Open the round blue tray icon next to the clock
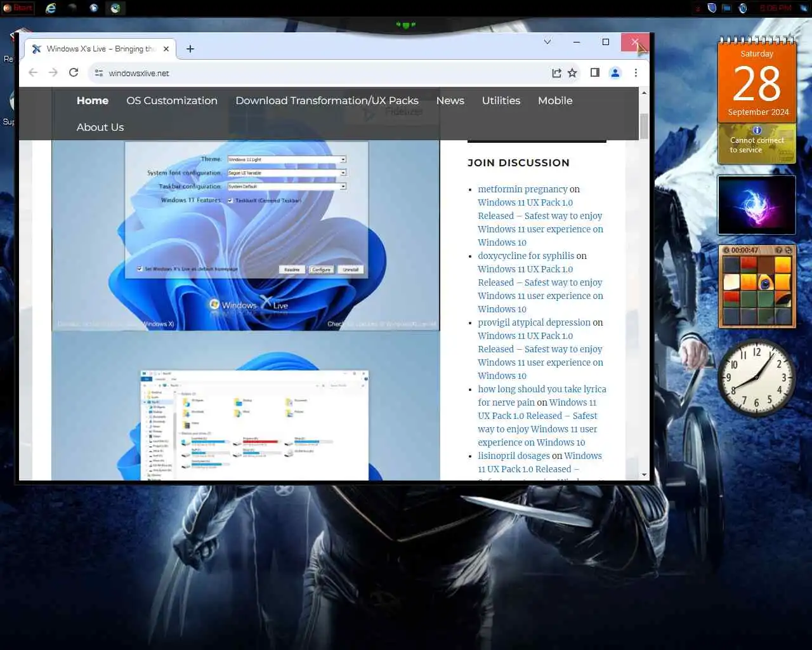 [743, 8]
